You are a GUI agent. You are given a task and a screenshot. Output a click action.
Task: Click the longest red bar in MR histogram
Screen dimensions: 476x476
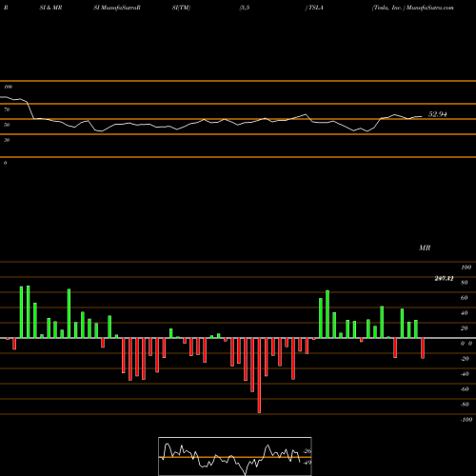point(259,375)
